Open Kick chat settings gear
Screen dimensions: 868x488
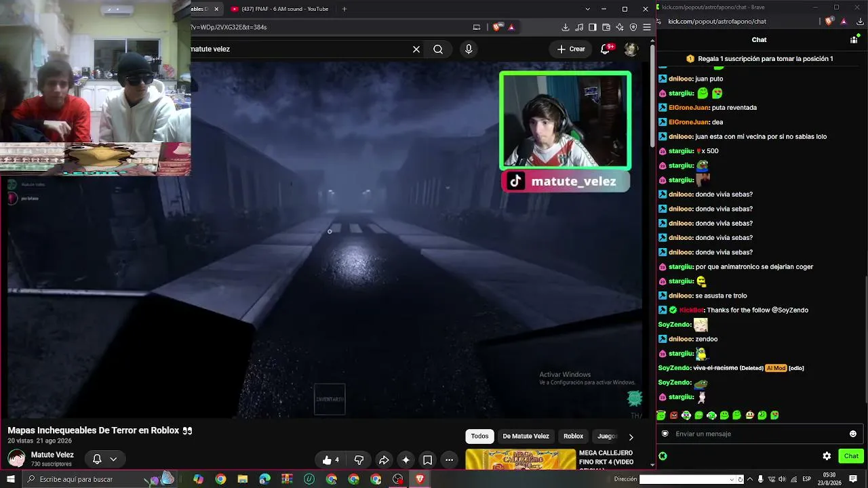tap(827, 456)
